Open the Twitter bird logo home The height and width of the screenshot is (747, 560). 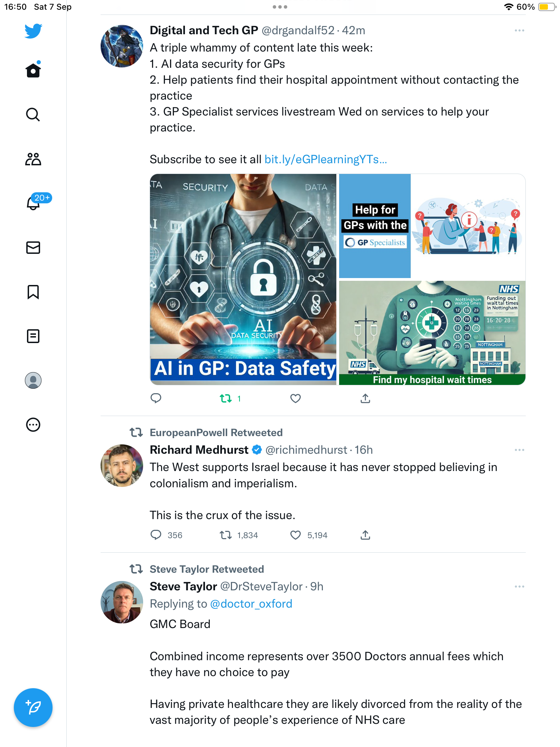tap(33, 31)
